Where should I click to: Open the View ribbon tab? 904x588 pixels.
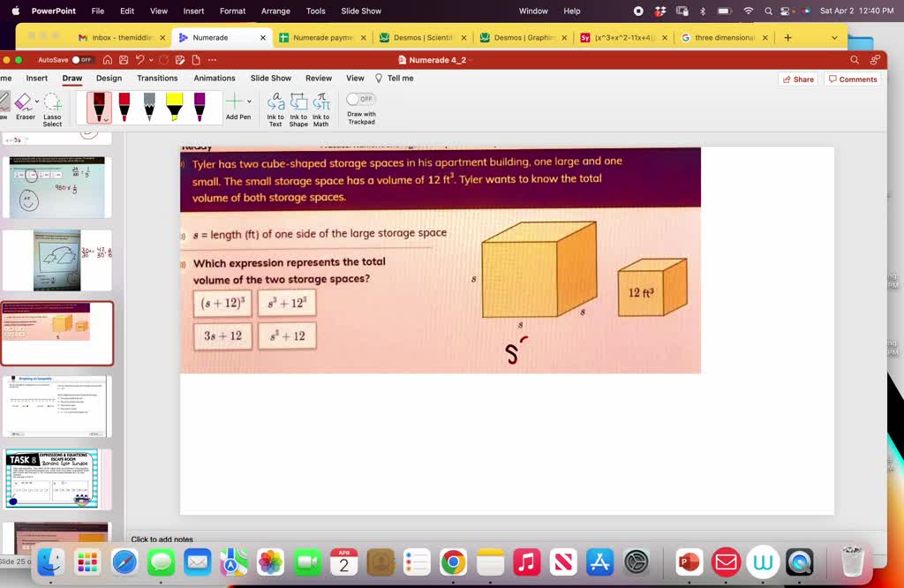pyautogui.click(x=355, y=79)
